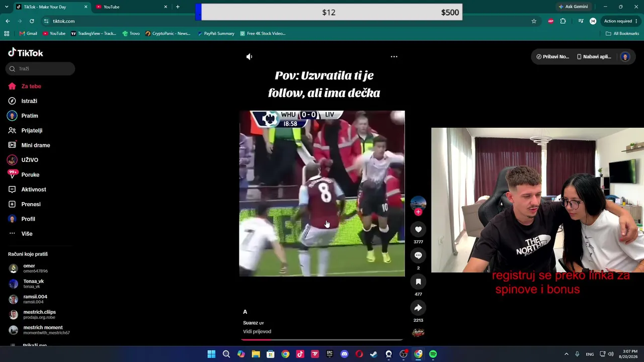Expand the tab search dropdown arrow
Viewport: 644px width, 362px height.
[6, 7]
